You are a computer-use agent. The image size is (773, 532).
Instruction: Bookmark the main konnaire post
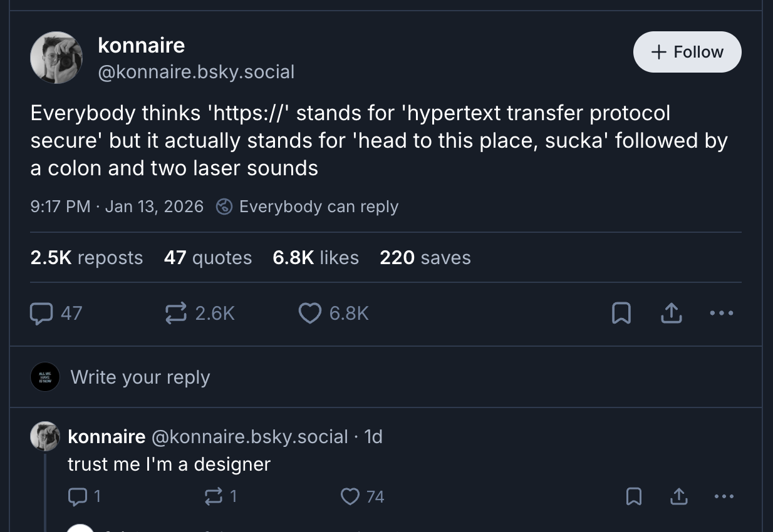coord(621,313)
